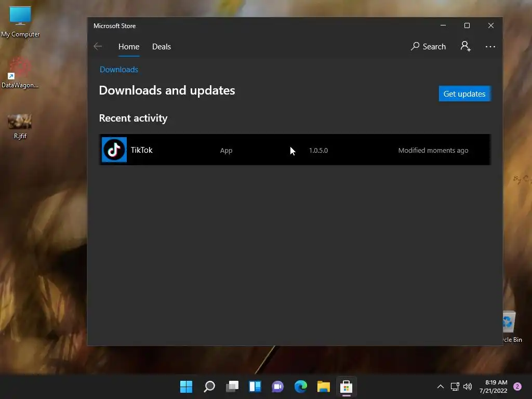This screenshot has height=399, width=532.
Task: Open the TikTok entry in Recent activity
Action: click(x=295, y=150)
